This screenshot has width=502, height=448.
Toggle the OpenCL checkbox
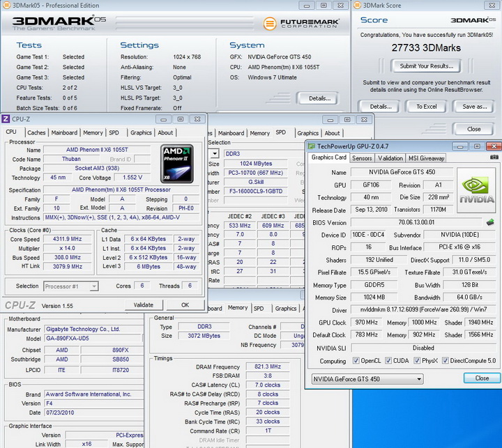coord(356,361)
